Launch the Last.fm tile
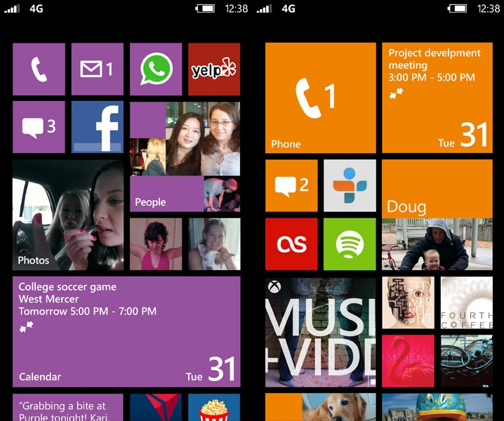Screen dimensions: 504x421 (291, 244)
